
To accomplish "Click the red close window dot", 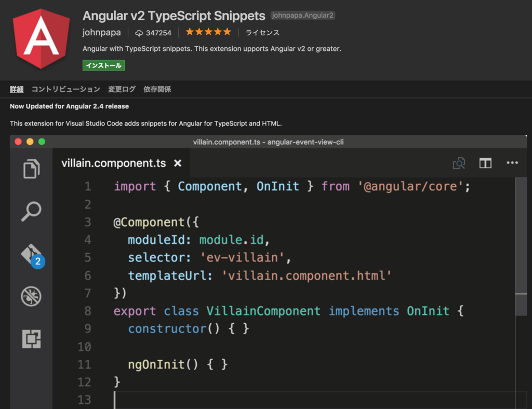I will pyautogui.click(x=18, y=142).
